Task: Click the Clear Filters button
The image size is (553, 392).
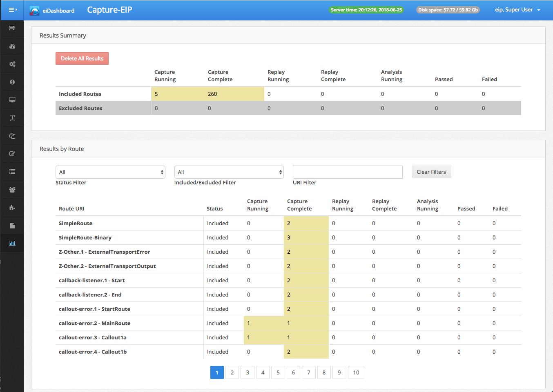Action: click(x=431, y=172)
